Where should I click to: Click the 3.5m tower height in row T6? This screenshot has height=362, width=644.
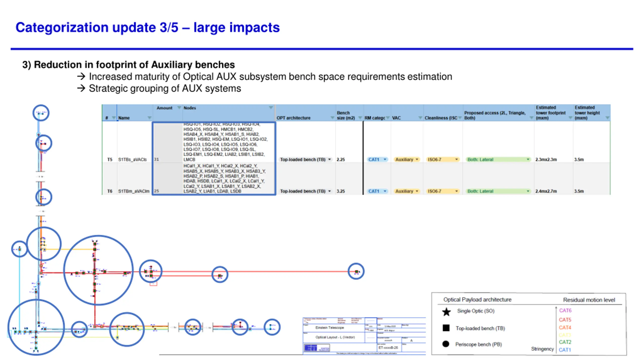pos(579,191)
